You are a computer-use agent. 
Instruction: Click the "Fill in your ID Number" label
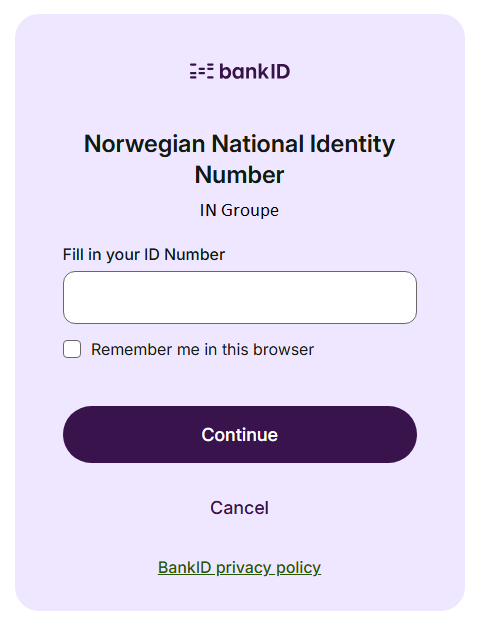[144, 255]
